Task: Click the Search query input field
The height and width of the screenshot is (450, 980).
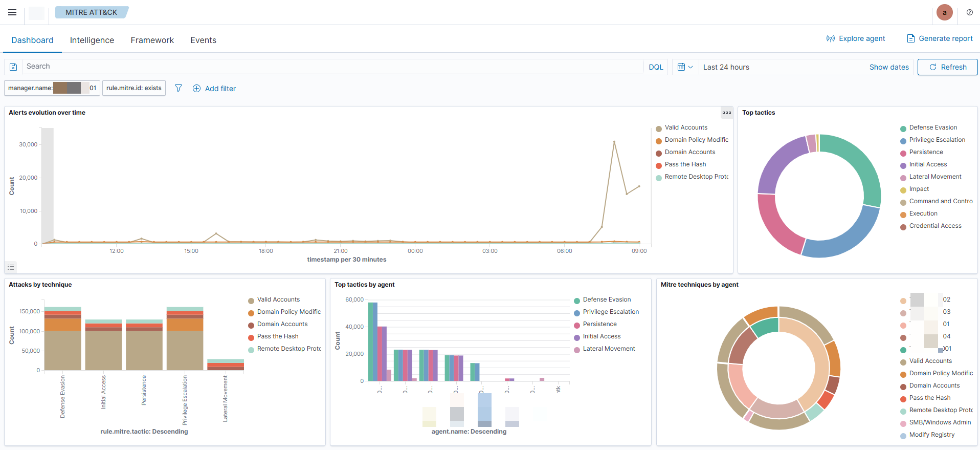Action: point(332,67)
